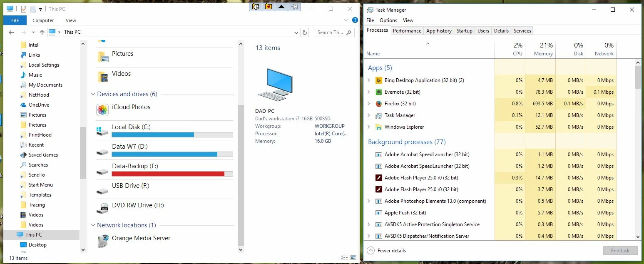Select Data-Backup (E:) drive icon

point(102,172)
